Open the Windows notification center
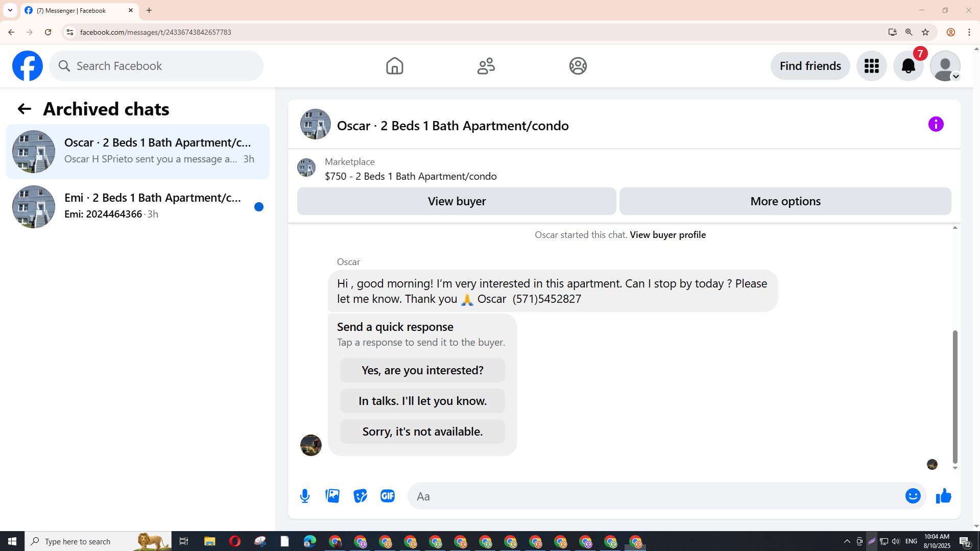 (965, 541)
